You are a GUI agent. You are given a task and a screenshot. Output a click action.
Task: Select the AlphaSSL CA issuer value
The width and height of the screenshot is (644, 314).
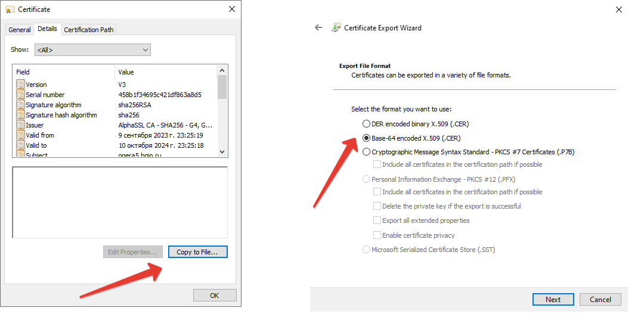(x=166, y=125)
